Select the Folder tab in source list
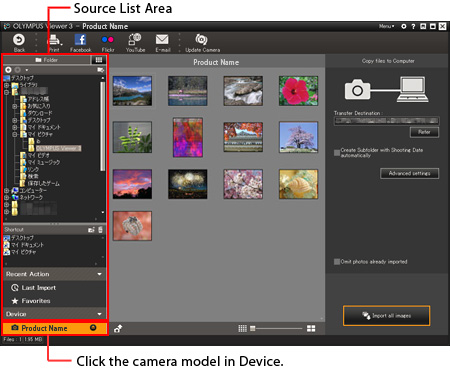This screenshot has height=370, width=450. coord(47,60)
